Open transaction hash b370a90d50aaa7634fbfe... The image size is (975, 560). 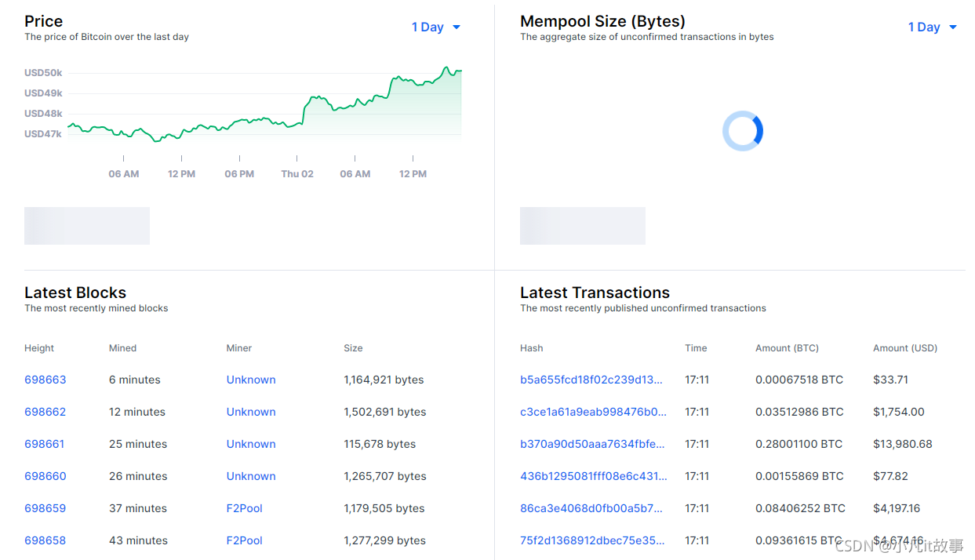click(592, 444)
